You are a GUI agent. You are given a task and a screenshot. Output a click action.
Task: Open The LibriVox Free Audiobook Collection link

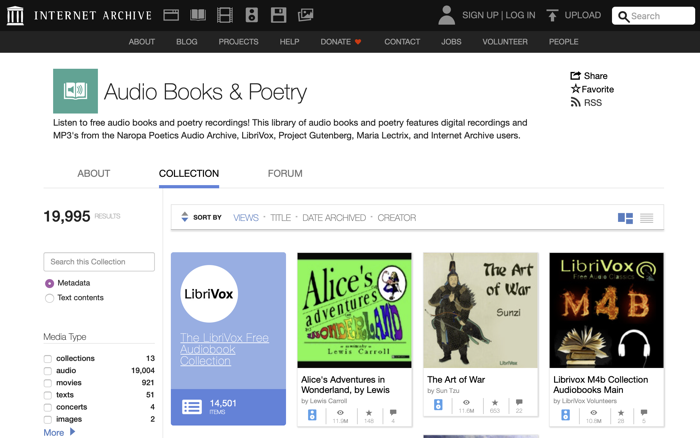pyautogui.click(x=224, y=349)
